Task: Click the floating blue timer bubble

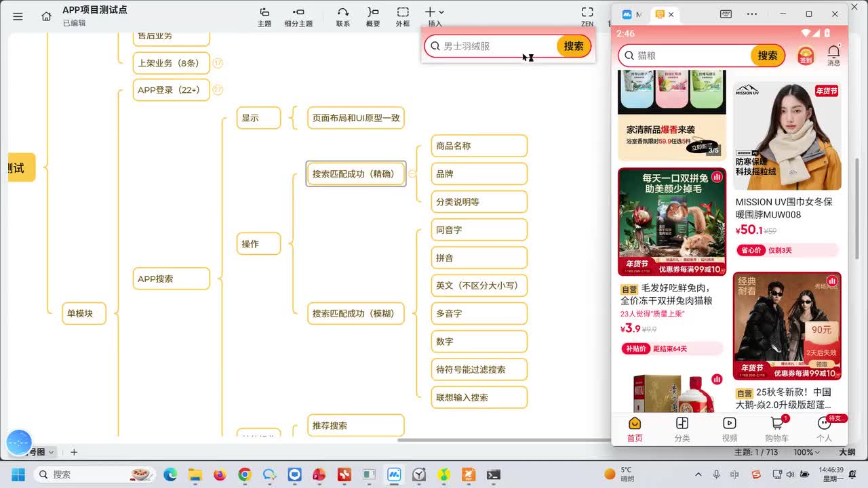Action: [19, 443]
